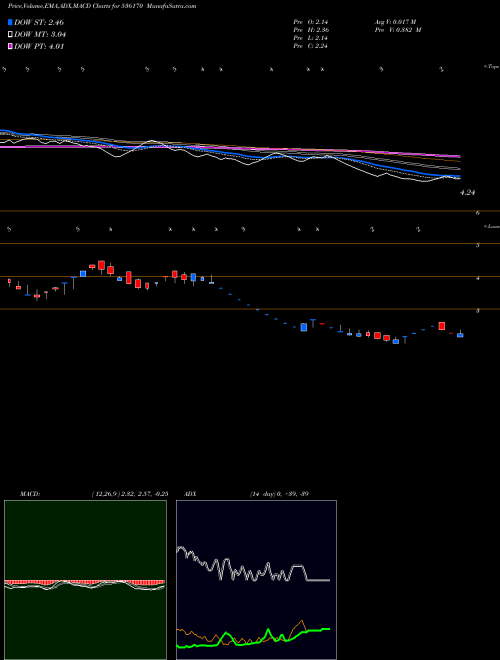Click the 'Avg V: 0.017 M' volume text
The height and width of the screenshot is (660, 500).
click(395, 22)
